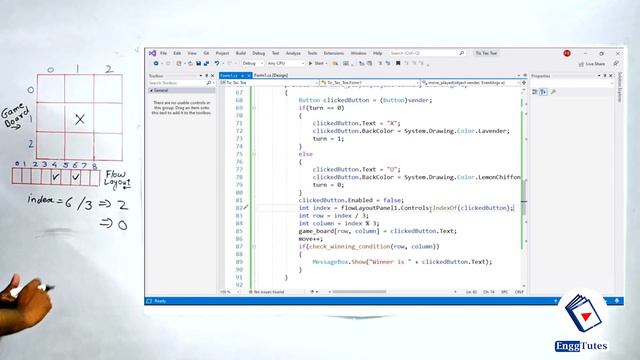Open the Edit menu

click(177, 53)
